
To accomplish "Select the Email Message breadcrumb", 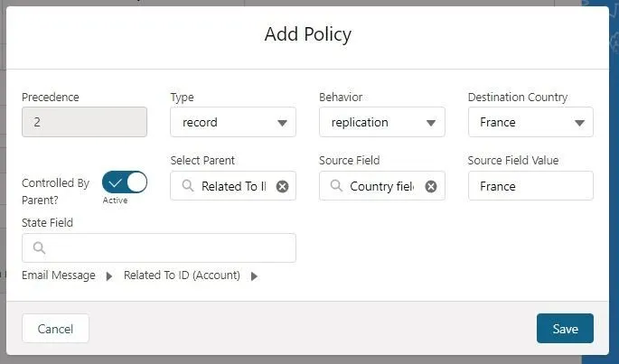I will click(x=59, y=275).
